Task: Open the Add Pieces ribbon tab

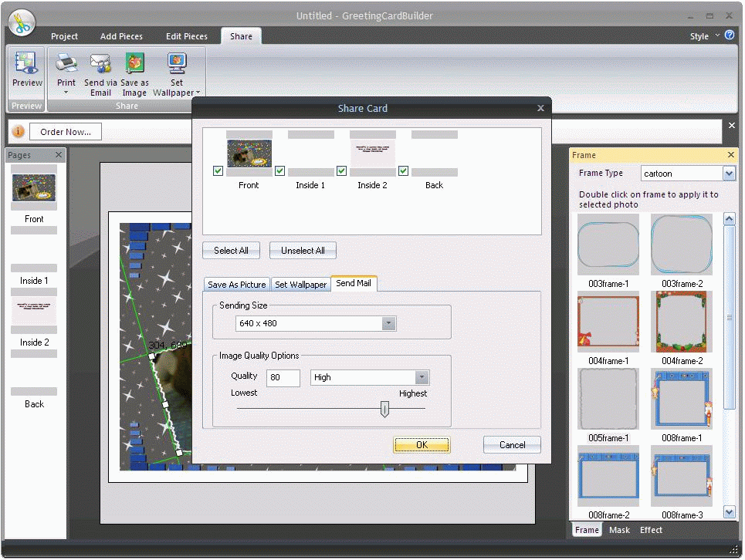Action: [x=121, y=36]
